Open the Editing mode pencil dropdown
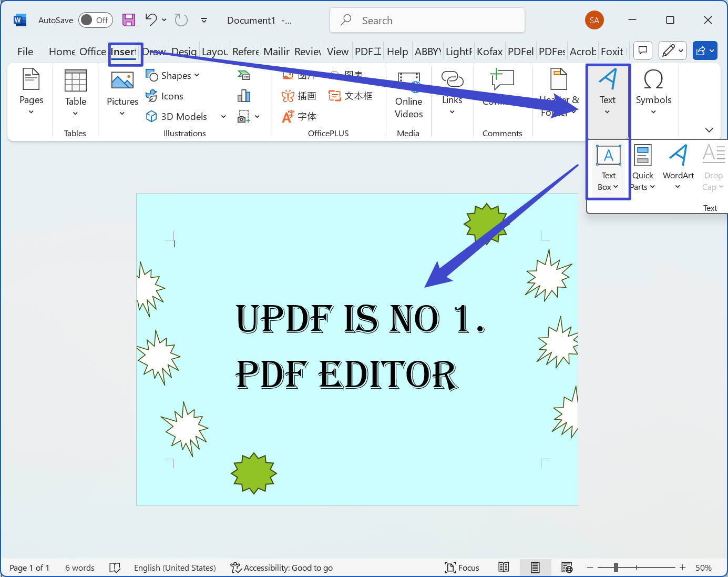This screenshot has height=577, width=728. tap(673, 50)
